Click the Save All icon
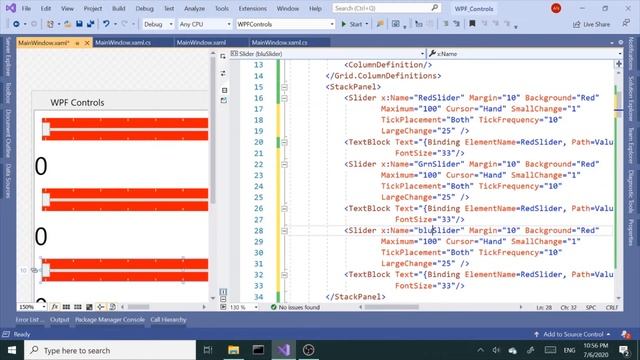This screenshot has width=640, height=360. [x=91, y=24]
